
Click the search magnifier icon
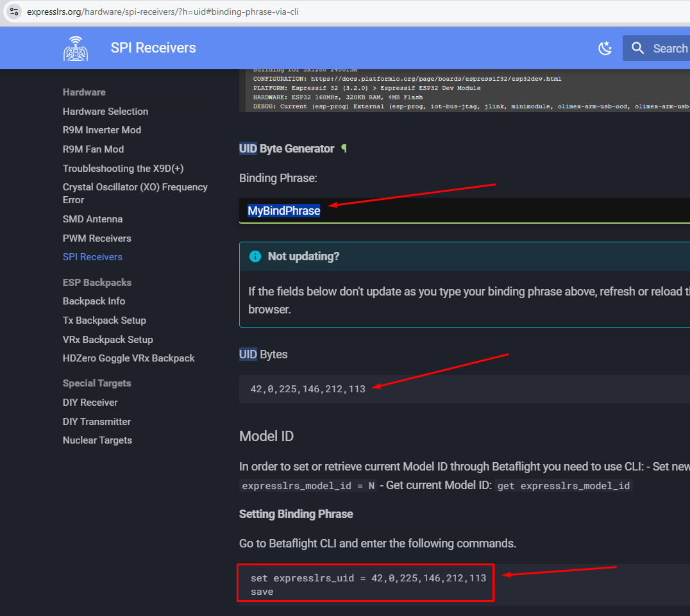637,48
